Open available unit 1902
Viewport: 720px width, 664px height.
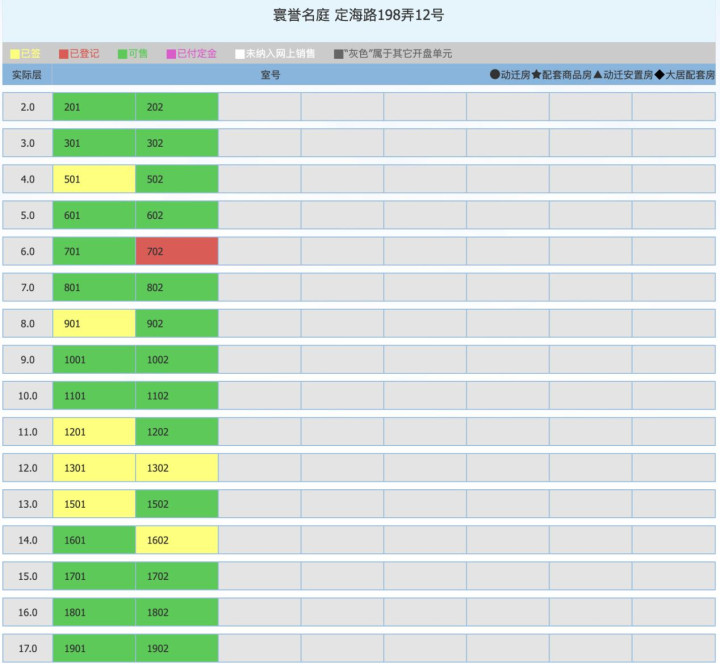tap(177, 648)
